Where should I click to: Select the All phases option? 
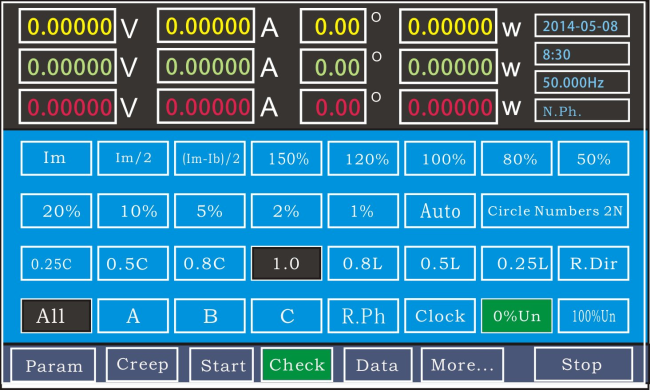(56, 316)
